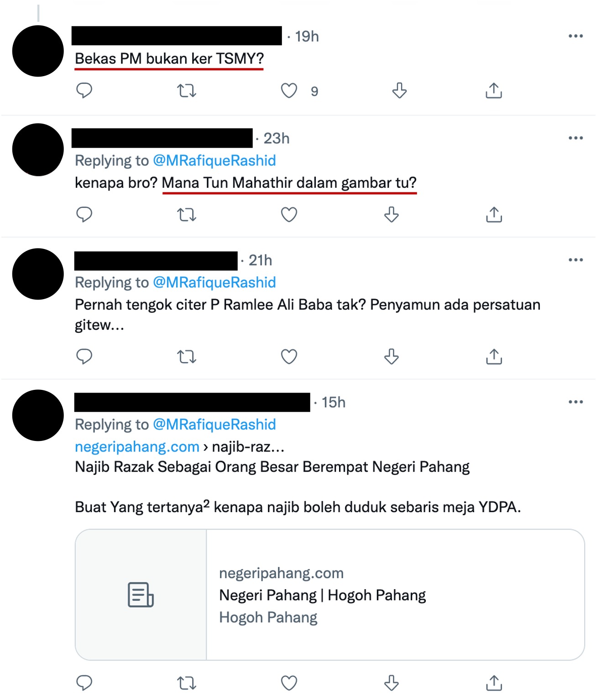Reply to the 'Bekas PM bukan ker TSMY?' tweet
This screenshot has width=596, height=700.
(84, 90)
